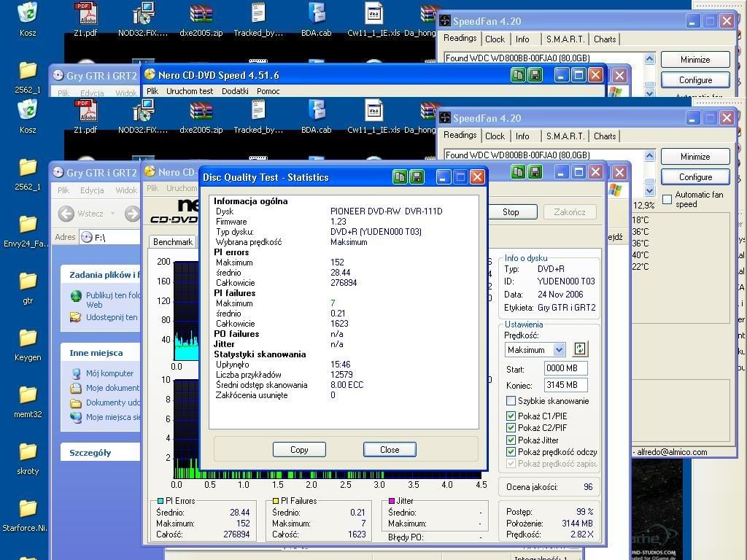Select the skroty folder on the desktop
Screen dimensions: 747x560
click(x=28, y=451)
